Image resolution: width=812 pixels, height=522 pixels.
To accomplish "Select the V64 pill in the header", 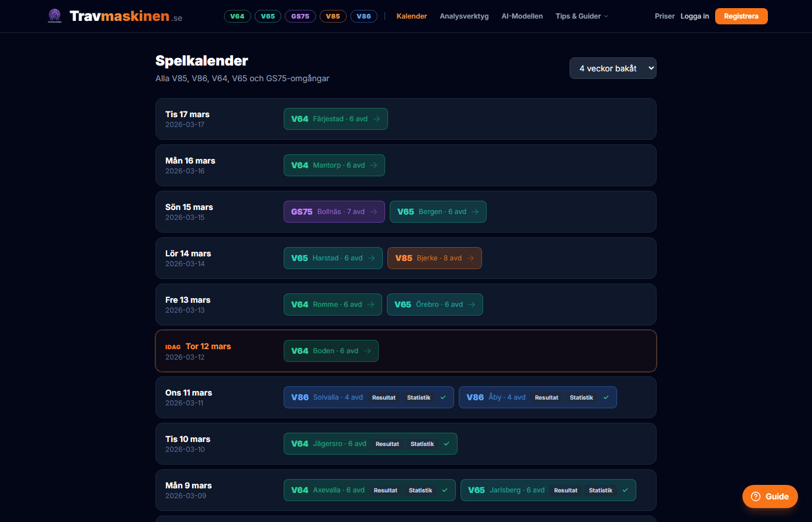I will pos(237,16).
